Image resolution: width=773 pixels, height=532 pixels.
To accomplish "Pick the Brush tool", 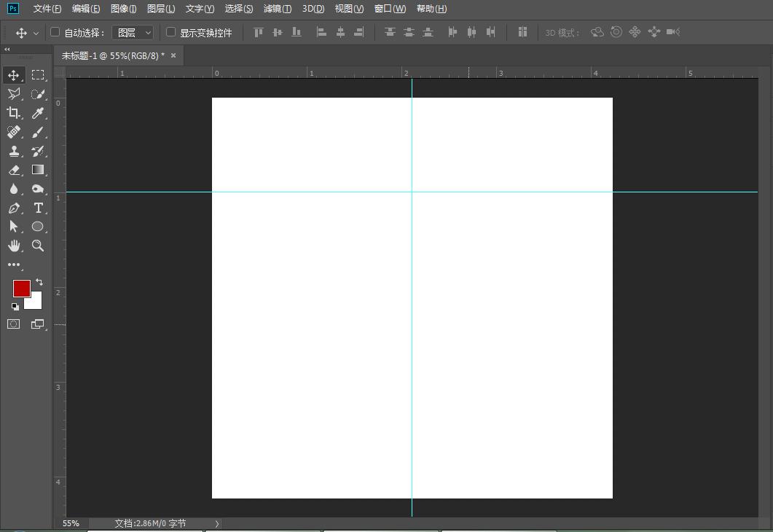I will pos(38,132).
